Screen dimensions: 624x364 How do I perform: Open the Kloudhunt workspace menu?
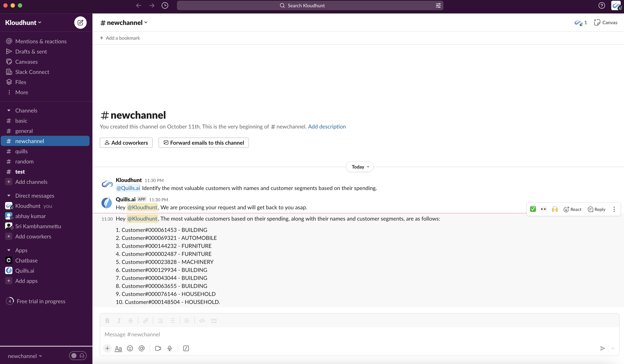[x=23, y=23]
